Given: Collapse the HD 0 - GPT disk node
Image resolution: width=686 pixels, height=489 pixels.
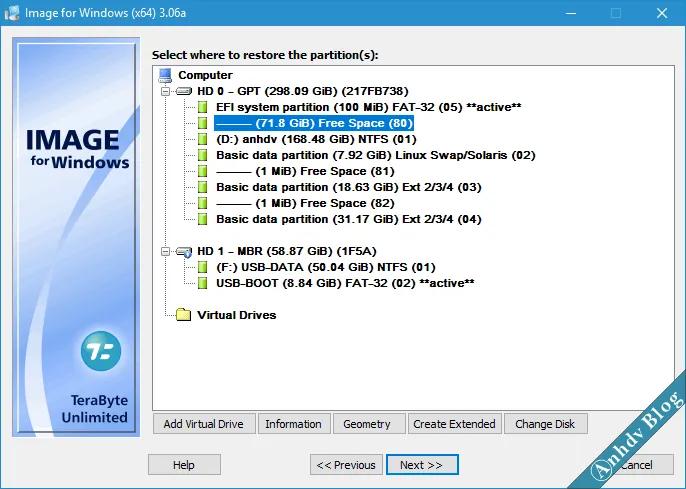Looking at the screenshot, I should point(165,91).
